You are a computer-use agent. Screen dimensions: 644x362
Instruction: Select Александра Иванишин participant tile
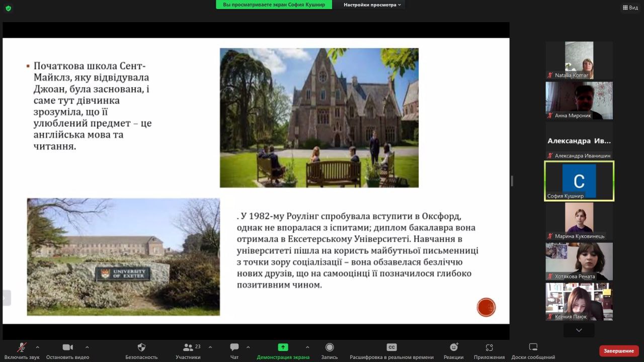point(579,141)
